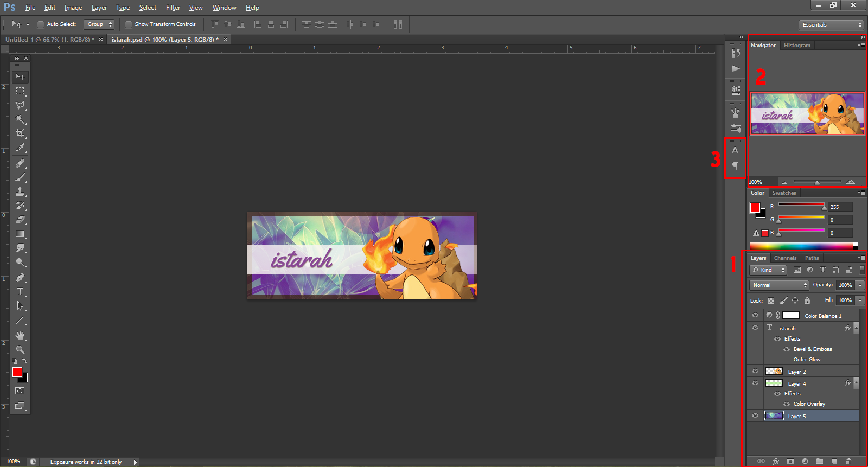Select the Healing Brush tool
This screenshot has width=868, height=467.
click(20, 163)
